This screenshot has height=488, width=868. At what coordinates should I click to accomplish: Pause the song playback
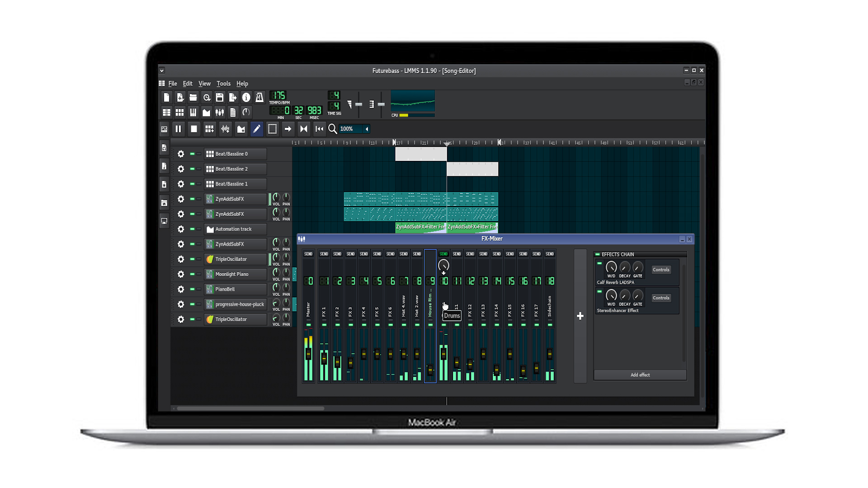coord(178,129)
